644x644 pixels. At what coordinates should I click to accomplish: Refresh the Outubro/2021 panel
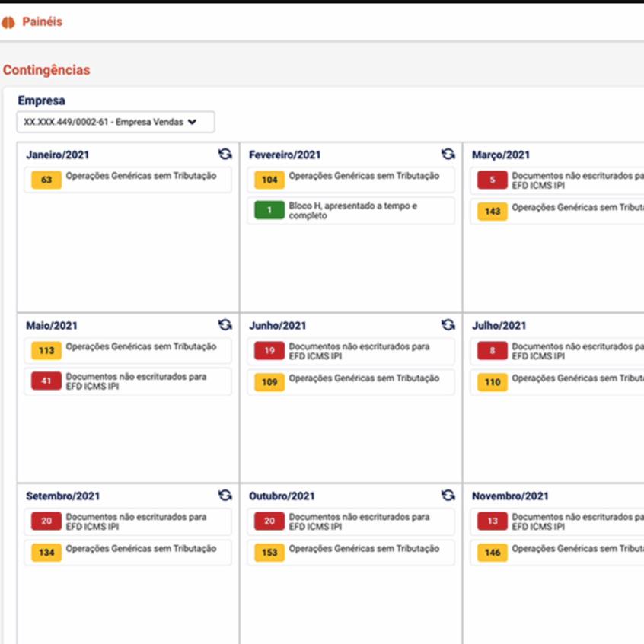448,496
